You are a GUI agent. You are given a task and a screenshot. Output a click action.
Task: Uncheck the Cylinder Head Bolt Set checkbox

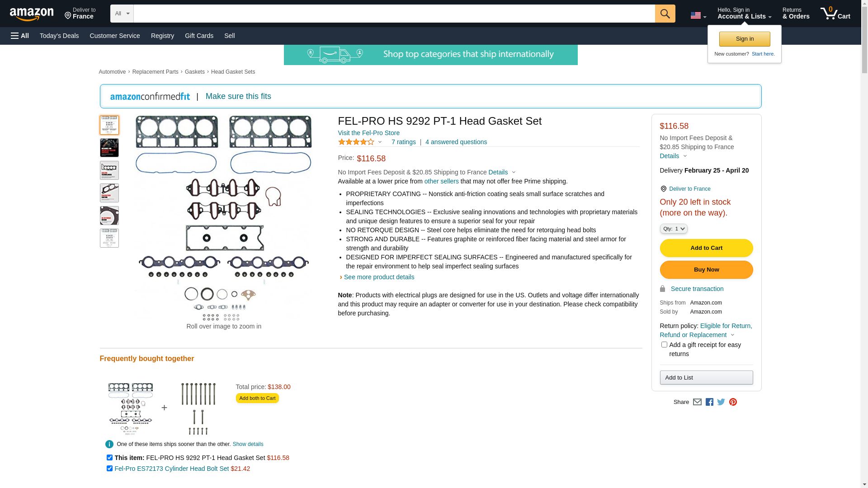tap(109, 469)
